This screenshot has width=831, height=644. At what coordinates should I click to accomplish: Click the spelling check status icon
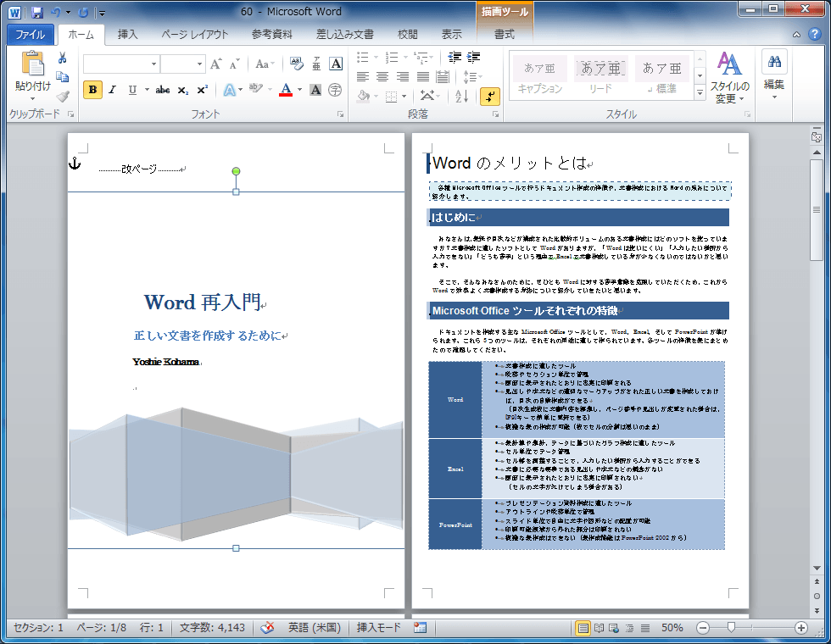pyautogui.click(x=268, y=628)
